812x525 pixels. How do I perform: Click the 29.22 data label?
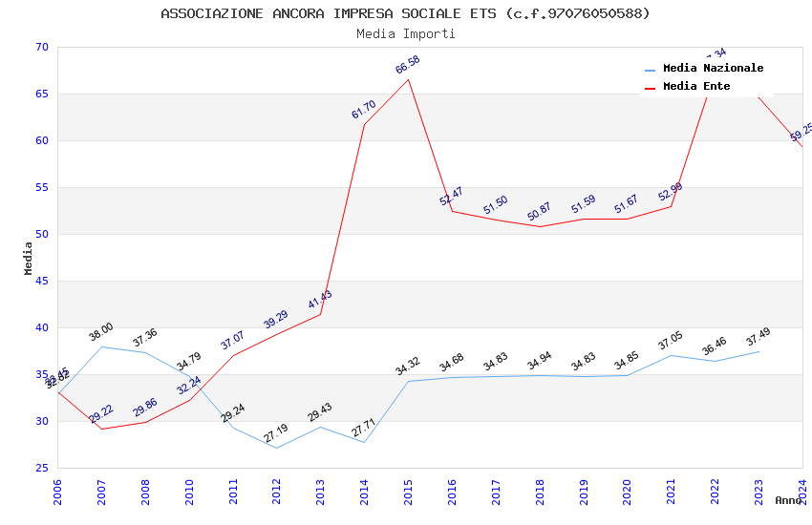pyautogui.click(x=101, y=413)
